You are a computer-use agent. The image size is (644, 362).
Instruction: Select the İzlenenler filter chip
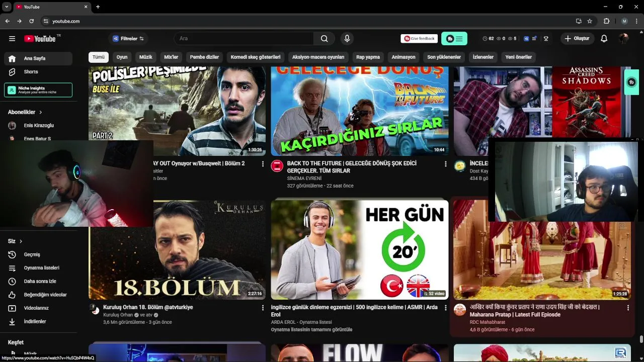[x=483, y=57]
